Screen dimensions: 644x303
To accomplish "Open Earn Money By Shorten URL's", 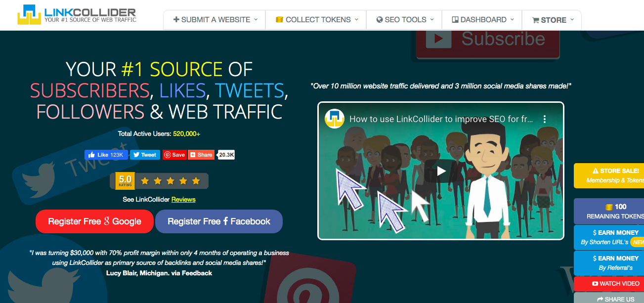I will [609, 237].
